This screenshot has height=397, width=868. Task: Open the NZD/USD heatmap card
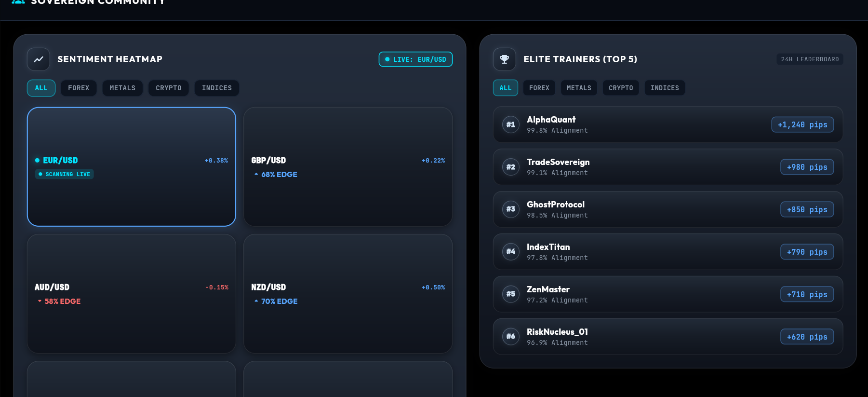tap(348, 294)
